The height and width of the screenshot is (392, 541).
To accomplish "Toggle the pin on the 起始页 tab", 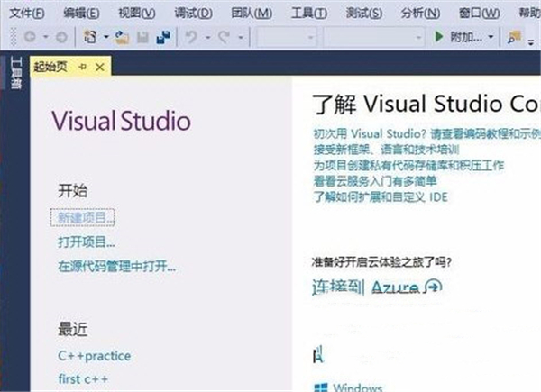I will (x=82, y=67).
